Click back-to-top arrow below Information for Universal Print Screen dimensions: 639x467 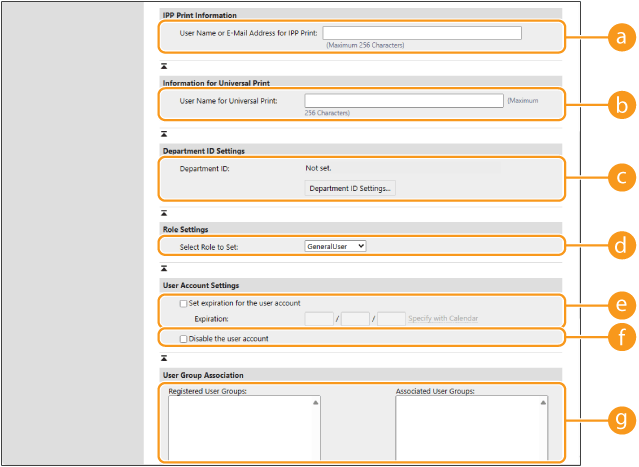point(165,133)
